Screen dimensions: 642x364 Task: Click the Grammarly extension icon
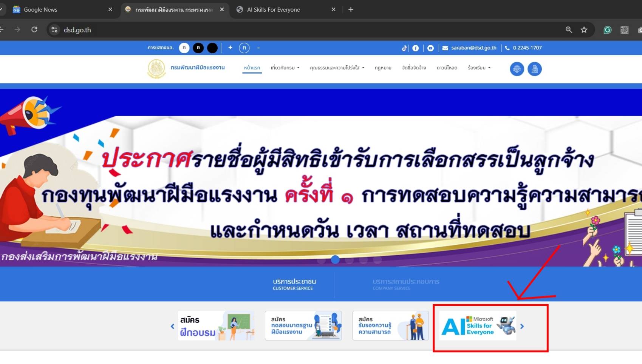click(607, 30)
